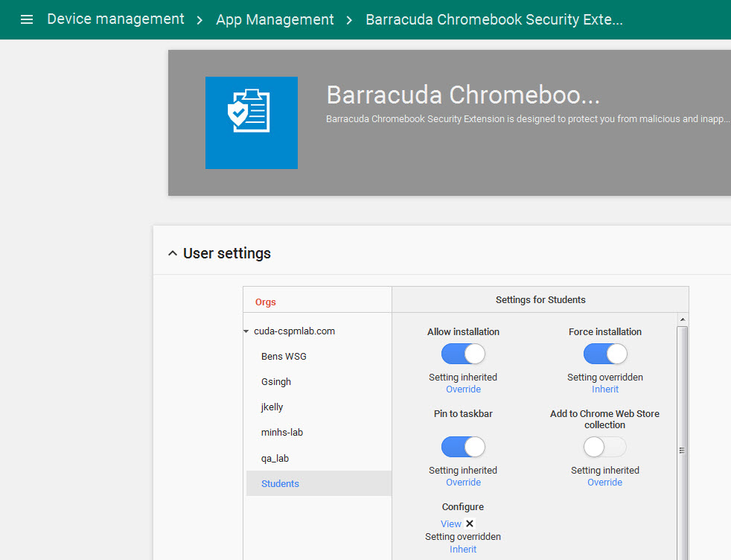This screenshot has width=731, height=560.
Task: Open the Configure View link
Action: pos(451,524)
